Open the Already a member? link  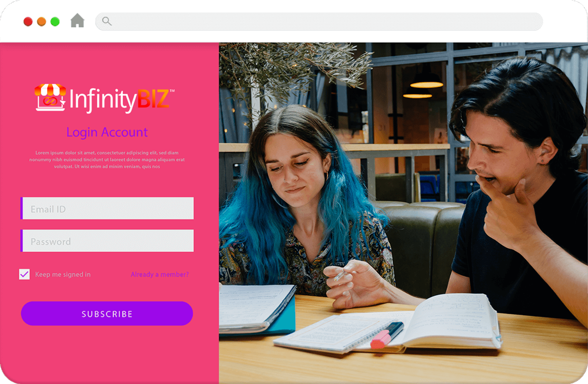159,275
